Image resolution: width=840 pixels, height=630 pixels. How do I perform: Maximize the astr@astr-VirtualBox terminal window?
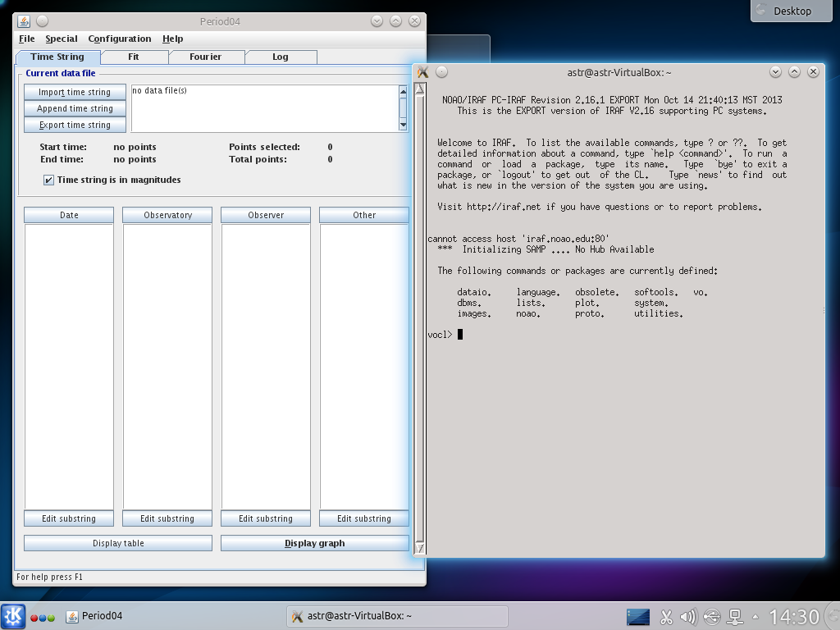tap(794, 72)
